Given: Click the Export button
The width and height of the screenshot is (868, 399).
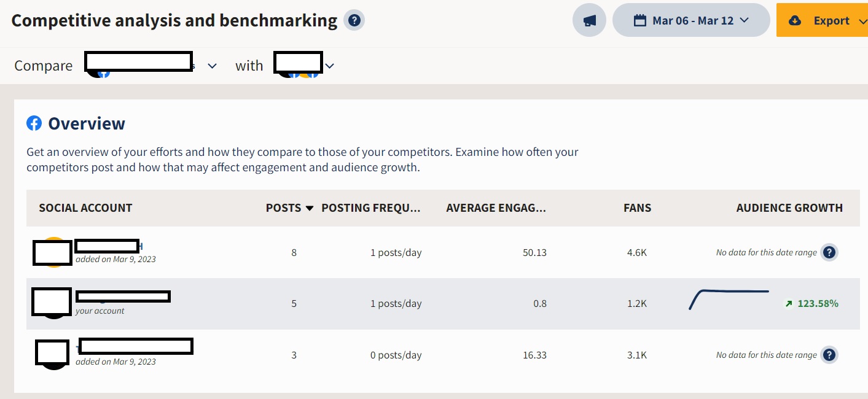Looking at the screenshot, I should click(x=822, y=20).
